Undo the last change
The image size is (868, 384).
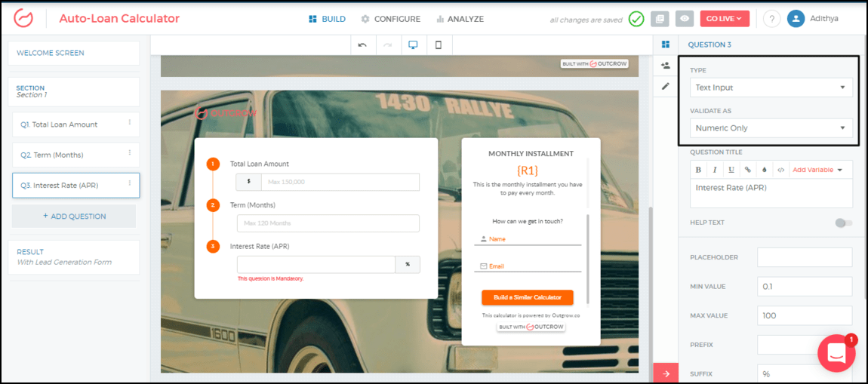point(362,45)
